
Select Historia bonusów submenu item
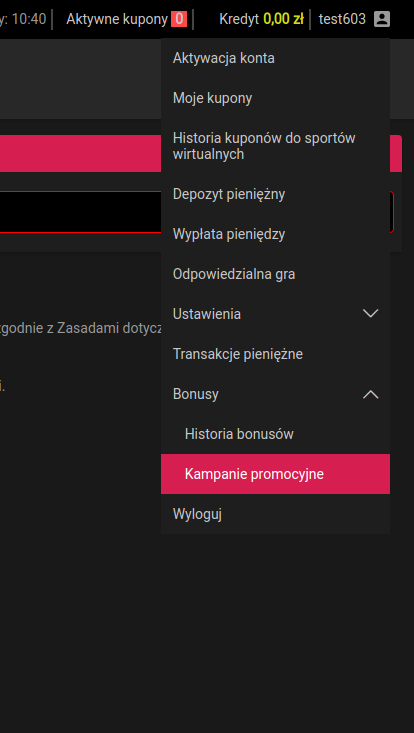pos(275,434)
